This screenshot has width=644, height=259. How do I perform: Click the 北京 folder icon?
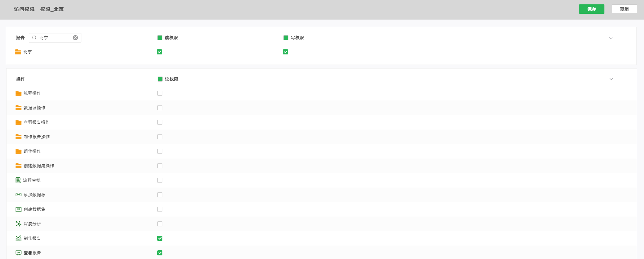18,52
